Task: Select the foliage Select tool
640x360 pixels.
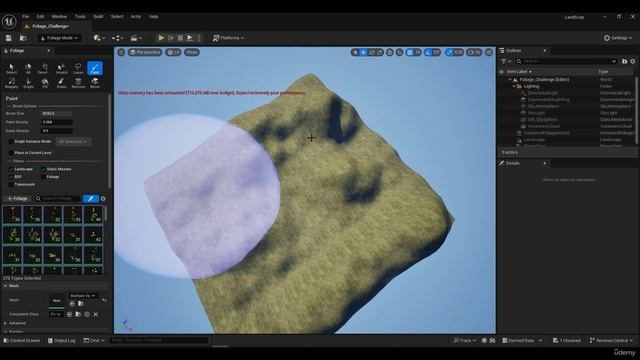Action: (11, 68)
